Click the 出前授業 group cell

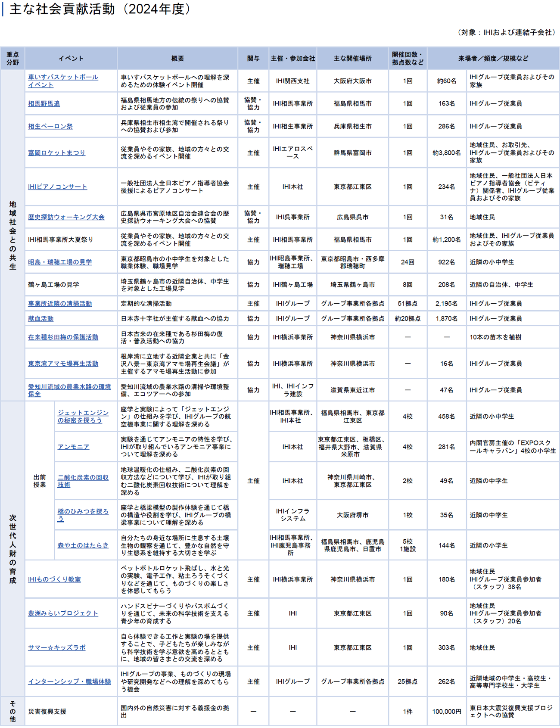click(x=40, y=481)
